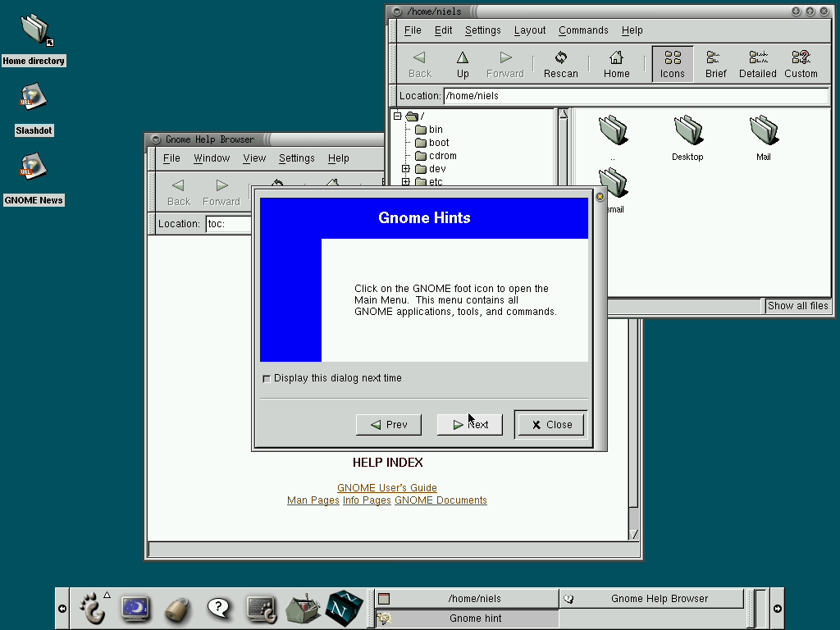
Task: Open the Layout menu
Action: point(529,30)
